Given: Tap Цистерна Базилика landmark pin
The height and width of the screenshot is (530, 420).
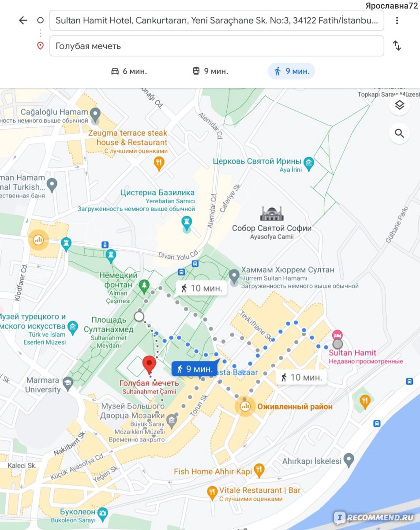Looking at the screenshot, I should 187,223.
